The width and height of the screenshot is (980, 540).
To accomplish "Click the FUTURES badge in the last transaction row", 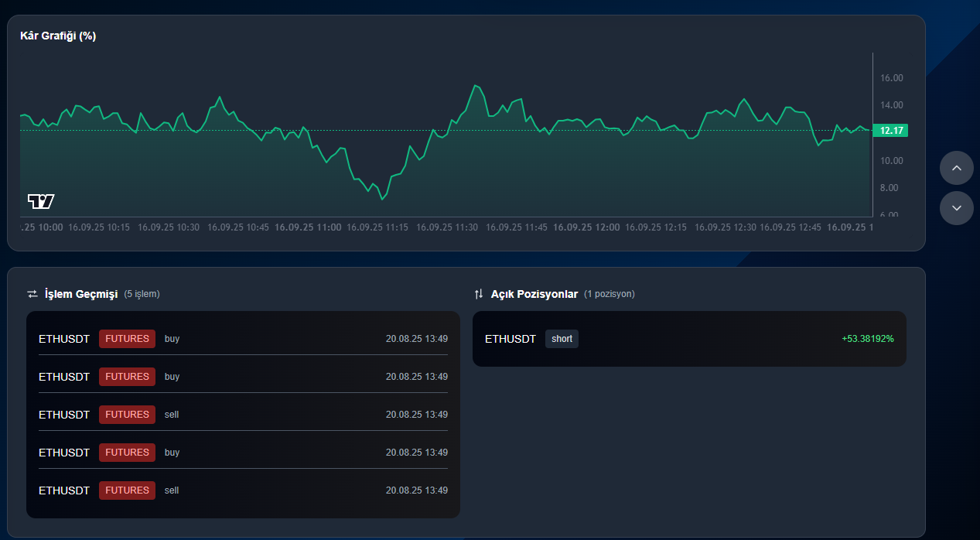I will pyautogui.click(x=127, y=490).
